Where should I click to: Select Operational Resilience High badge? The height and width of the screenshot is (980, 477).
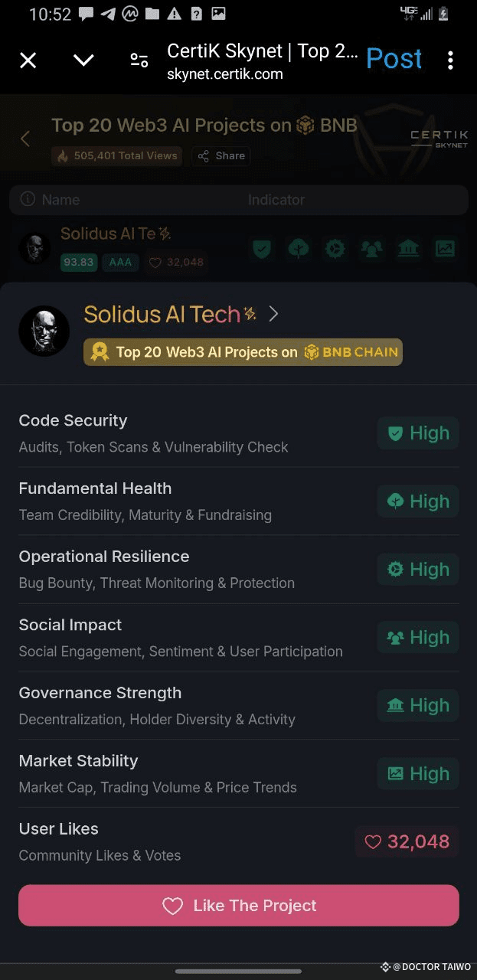pyautogui.click(x=418, y=570)
